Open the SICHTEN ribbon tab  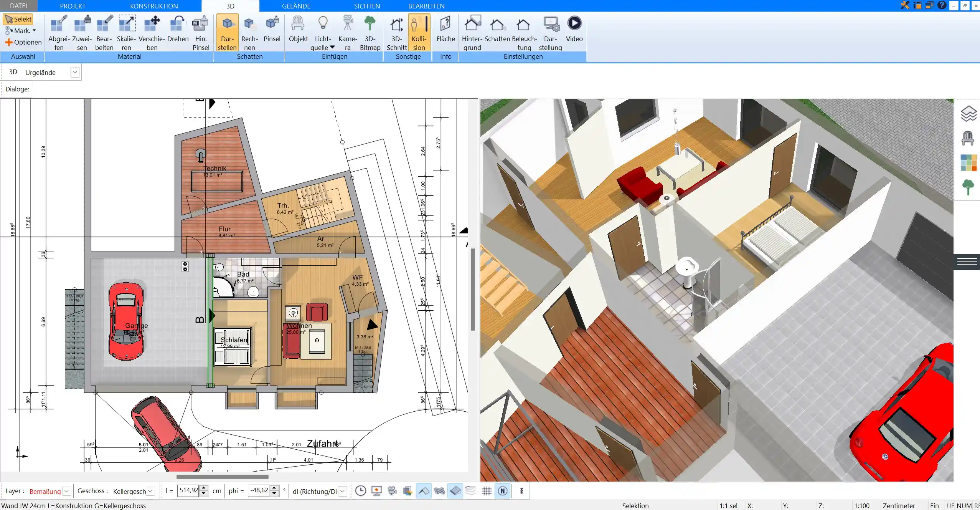(x=367, y=6)
